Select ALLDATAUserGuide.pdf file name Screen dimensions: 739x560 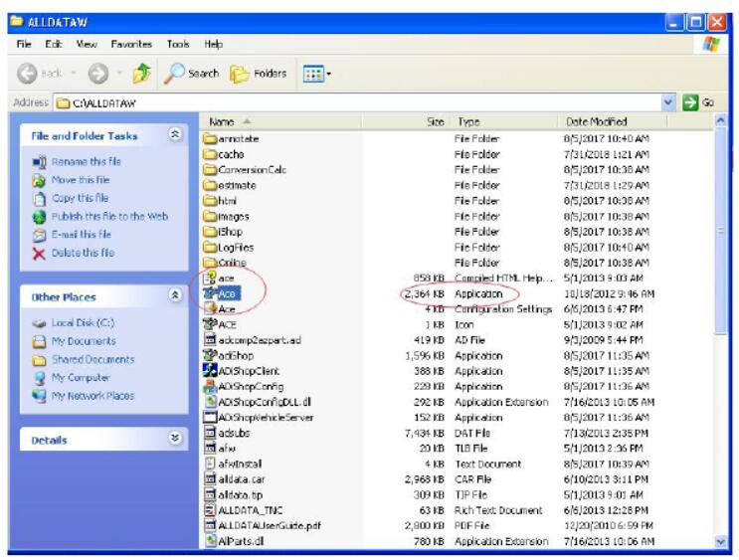[x=270, y=525]
